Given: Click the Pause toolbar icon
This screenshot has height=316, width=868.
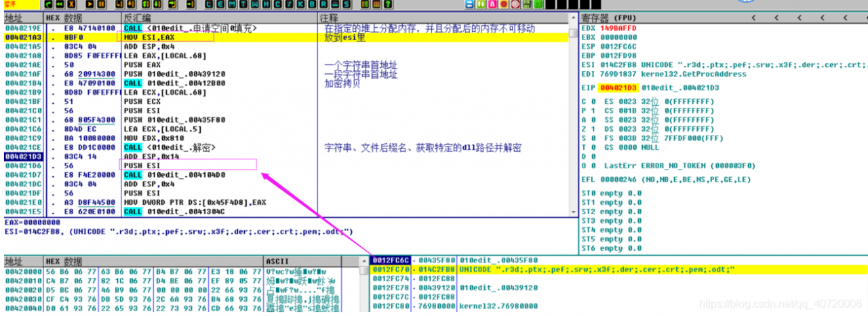Looking at the screenshot, I should pos(101,4).
